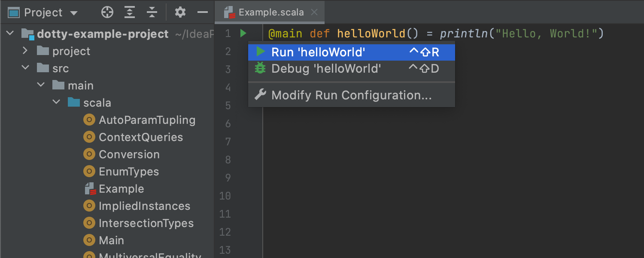644x258 pixels.
Task: Click the green run gutter arrow on line 1
Action: click(x=243, y=33)
